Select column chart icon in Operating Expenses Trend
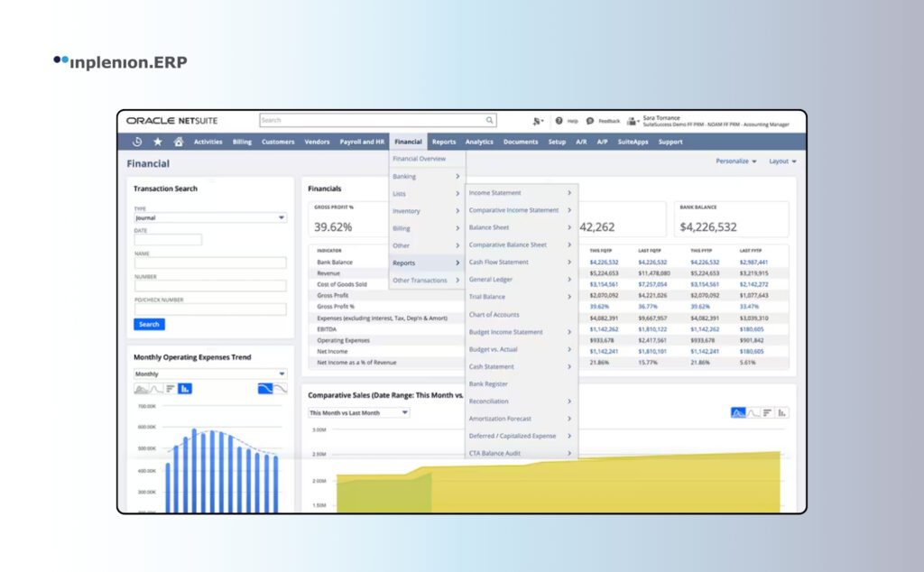924x572 pixels. coord(185,389)
